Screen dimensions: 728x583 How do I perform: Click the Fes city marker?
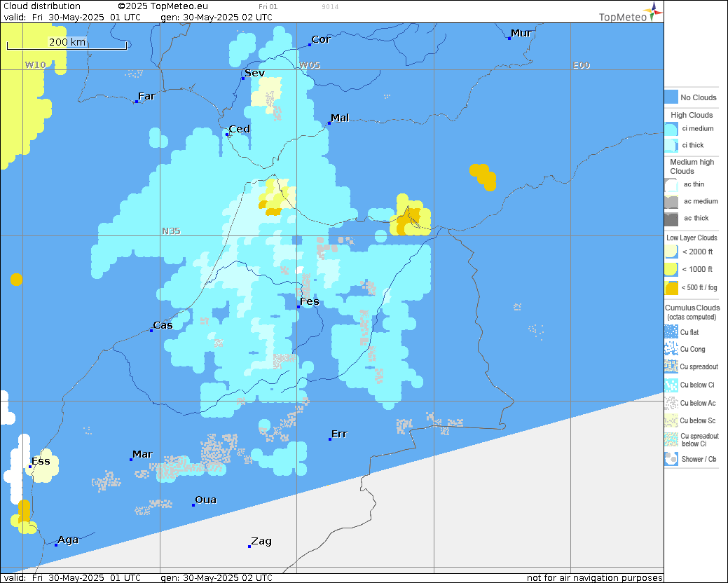pyautogui.click(x=298, y=307)
